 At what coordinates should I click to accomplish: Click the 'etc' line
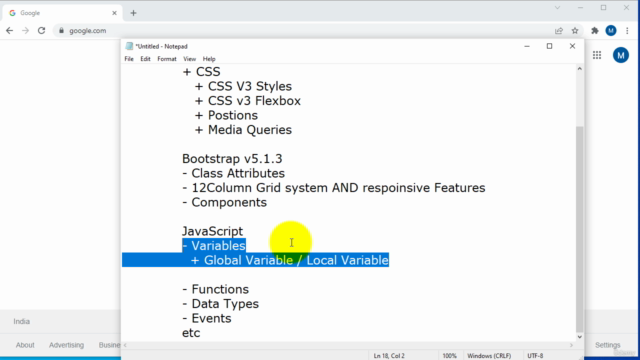[191, 333]
